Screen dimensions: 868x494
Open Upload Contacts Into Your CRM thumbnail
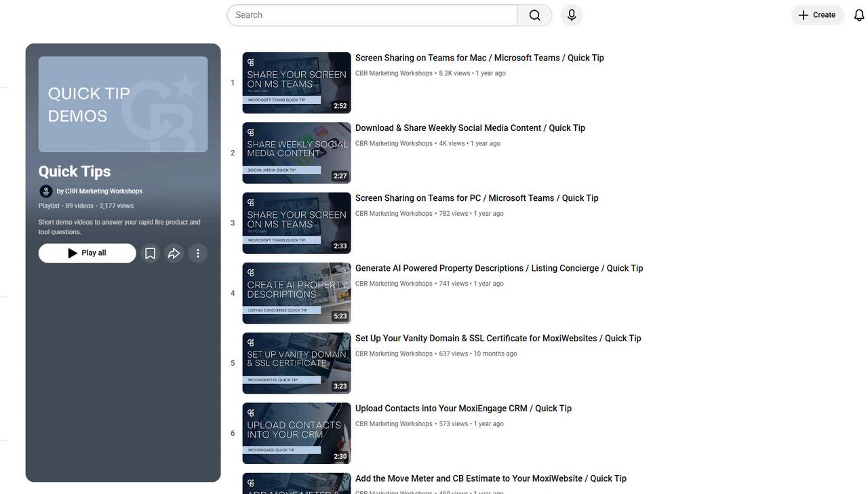(x=297, y=434)
